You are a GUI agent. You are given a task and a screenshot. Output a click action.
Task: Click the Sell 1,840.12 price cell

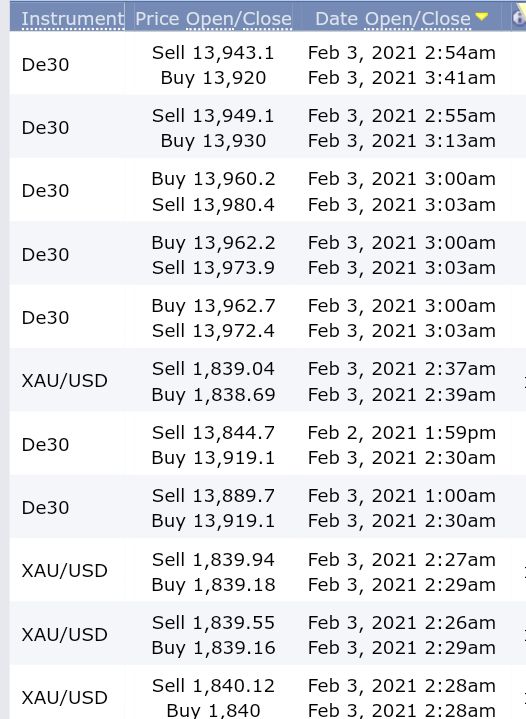(x=213, y=686)
